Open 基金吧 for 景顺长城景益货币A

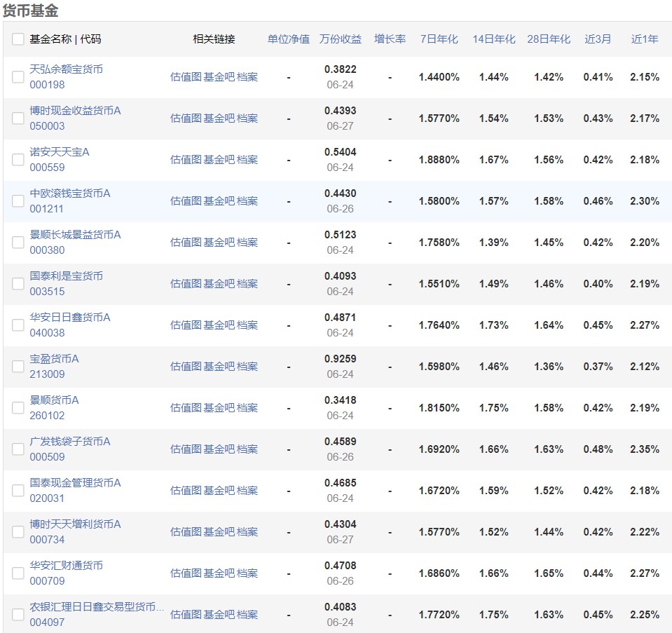pyautogui.click(x=219, y=242)
